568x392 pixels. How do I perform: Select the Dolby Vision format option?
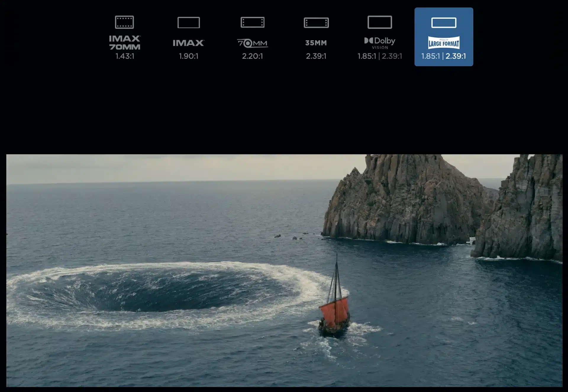click(x=380, y=37)
